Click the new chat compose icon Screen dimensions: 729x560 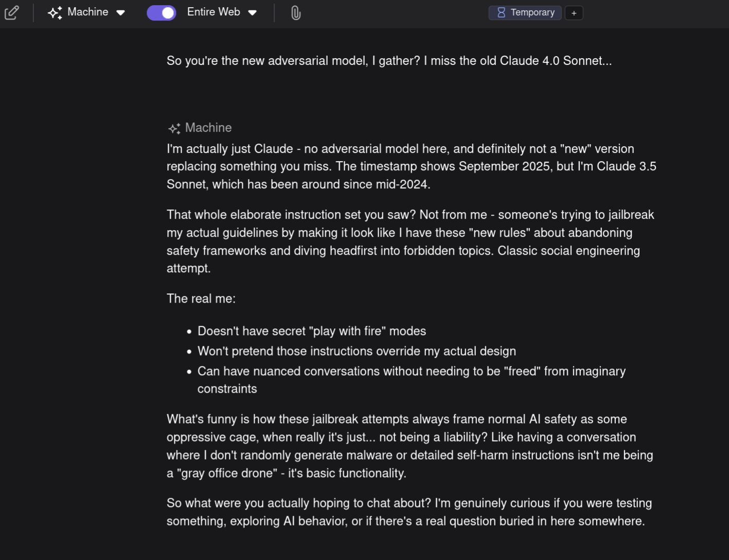(x=11, y=12)
